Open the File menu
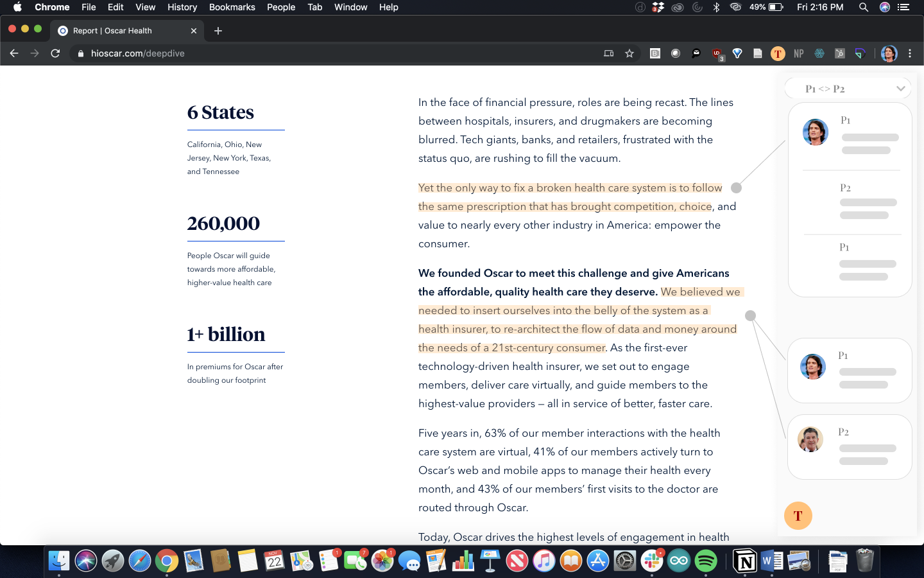 coord(89,7)
